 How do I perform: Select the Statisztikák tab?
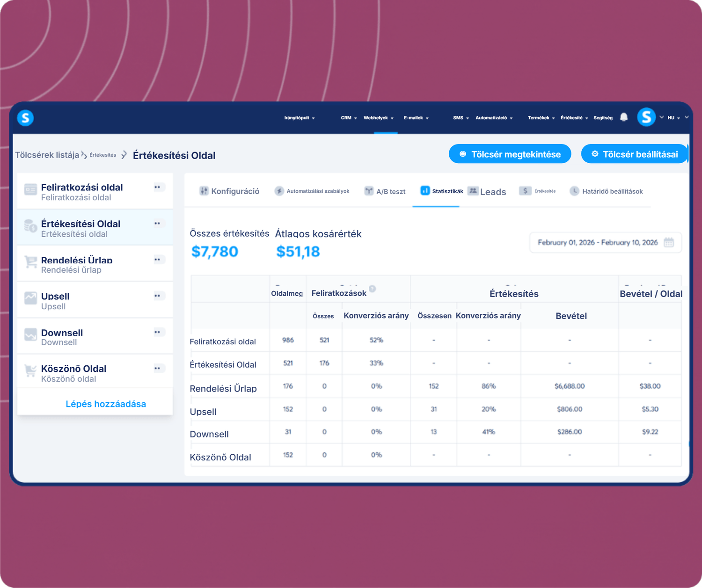click(x=442, y=191)
